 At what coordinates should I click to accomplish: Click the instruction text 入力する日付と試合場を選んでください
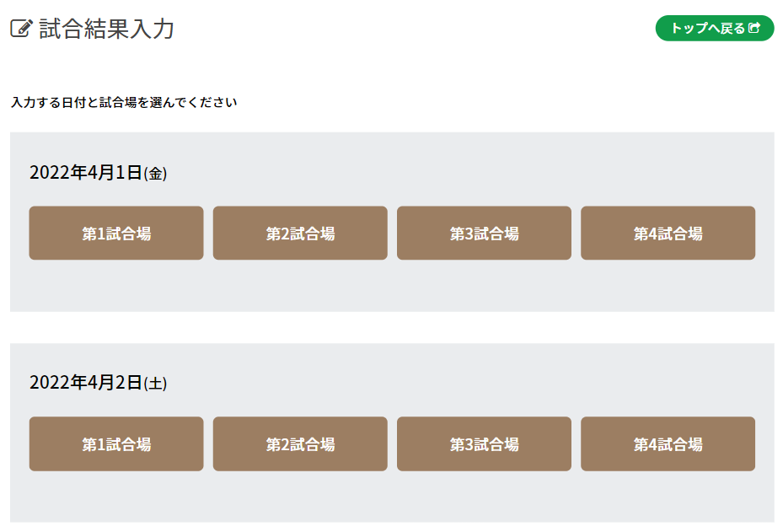(124, 103)
